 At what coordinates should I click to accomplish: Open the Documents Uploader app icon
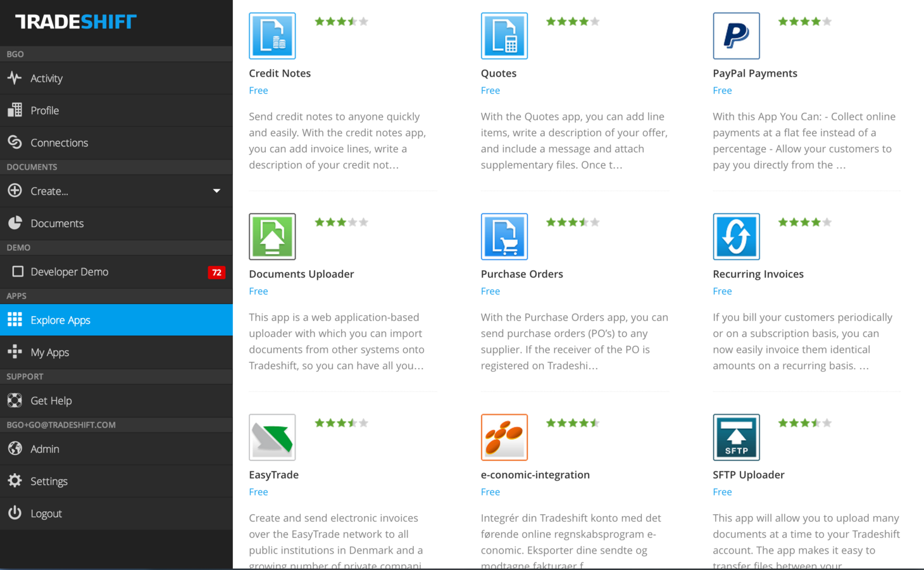pos(272,237)
